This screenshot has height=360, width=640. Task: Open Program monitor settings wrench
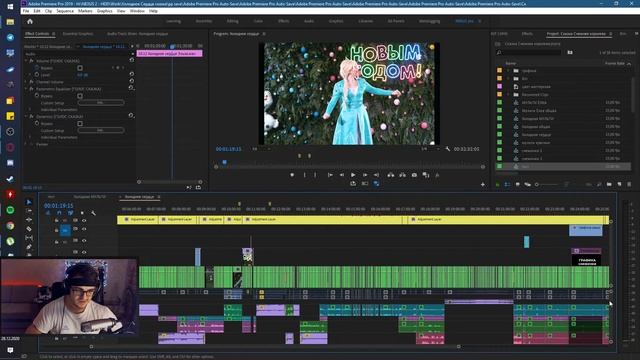pyautogui.click(x=447, y=149)
